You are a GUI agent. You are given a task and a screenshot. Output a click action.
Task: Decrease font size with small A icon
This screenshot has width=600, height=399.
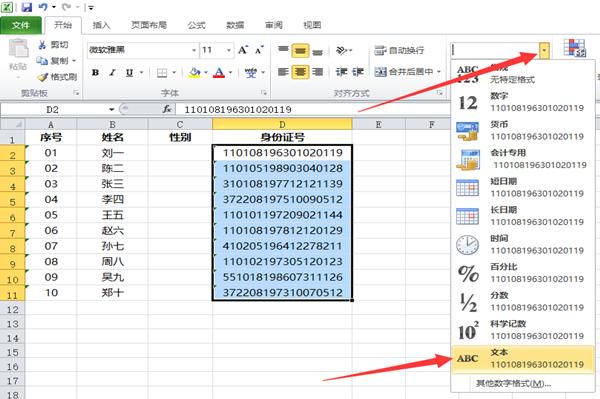click(x=259, y=50)
